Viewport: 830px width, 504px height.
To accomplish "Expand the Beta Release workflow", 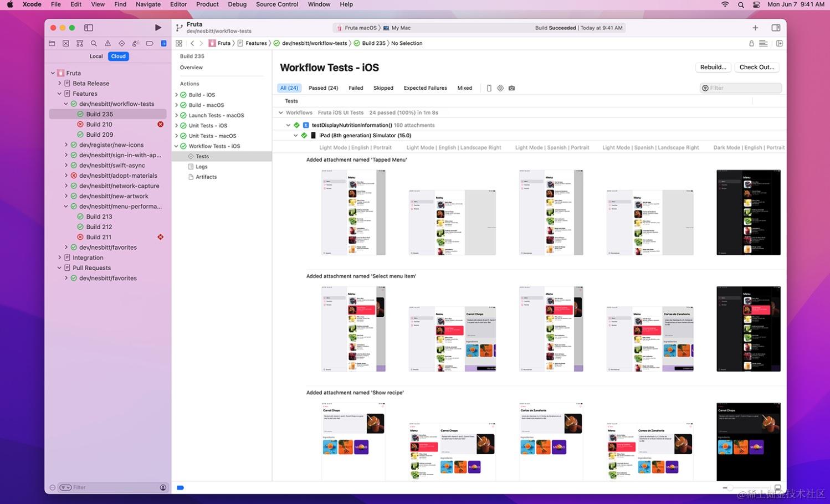I will pyautogui.click(x=60, y=83).
